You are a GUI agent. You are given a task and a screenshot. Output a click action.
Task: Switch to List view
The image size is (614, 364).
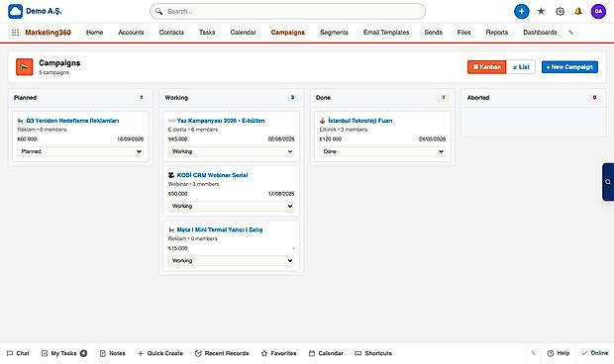point(521,67)
